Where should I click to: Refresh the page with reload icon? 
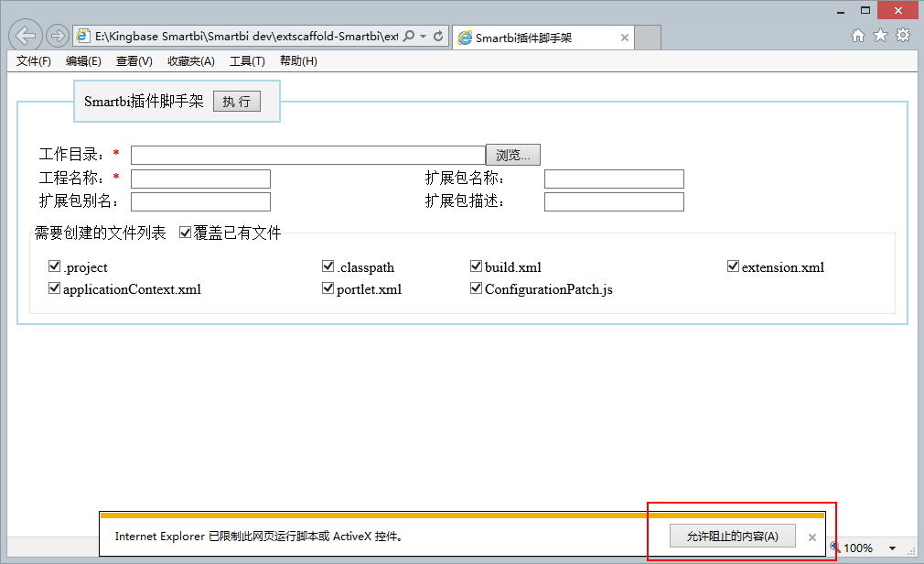coord(438,36)
